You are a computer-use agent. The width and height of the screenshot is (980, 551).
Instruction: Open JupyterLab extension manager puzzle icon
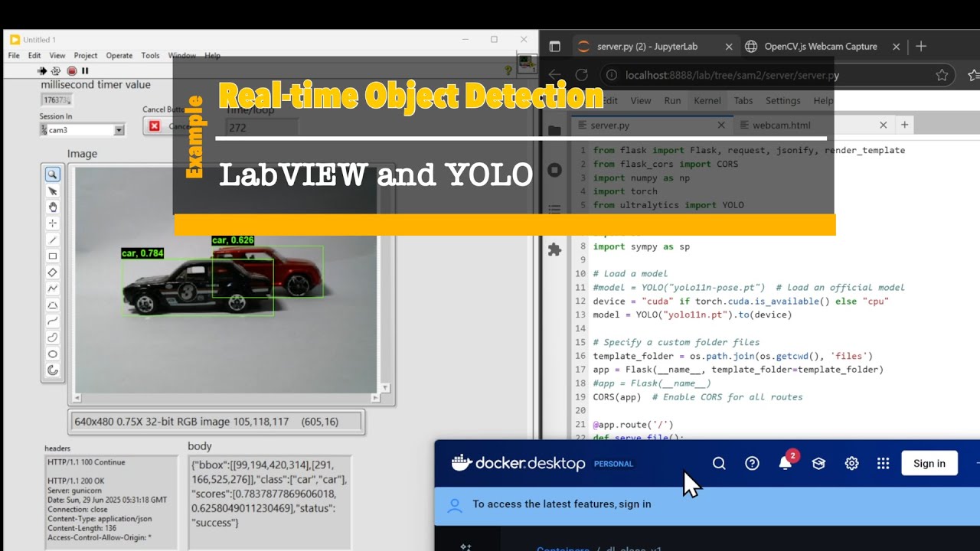pos(555,249)
